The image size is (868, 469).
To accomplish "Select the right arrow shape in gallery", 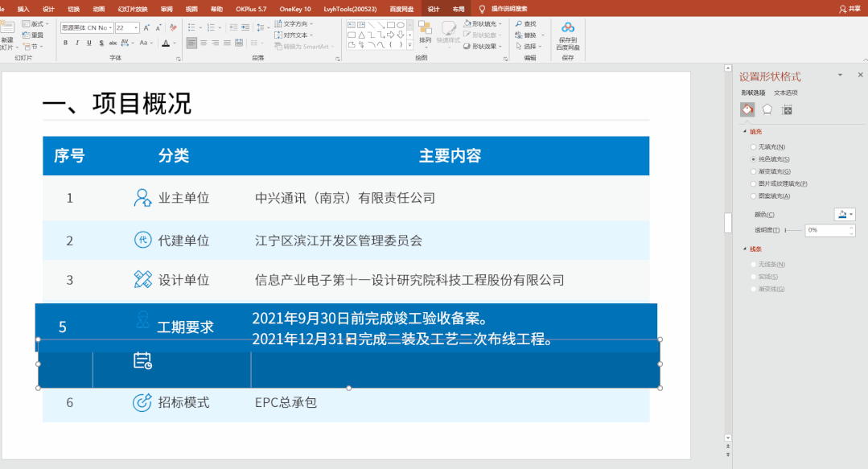I will tap(391, 35).
